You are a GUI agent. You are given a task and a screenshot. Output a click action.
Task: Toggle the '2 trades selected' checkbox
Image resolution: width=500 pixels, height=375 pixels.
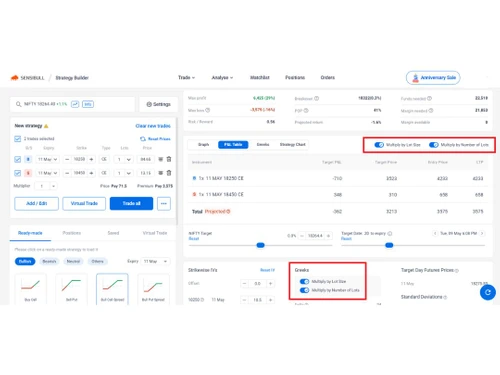[x=18, y=139]
